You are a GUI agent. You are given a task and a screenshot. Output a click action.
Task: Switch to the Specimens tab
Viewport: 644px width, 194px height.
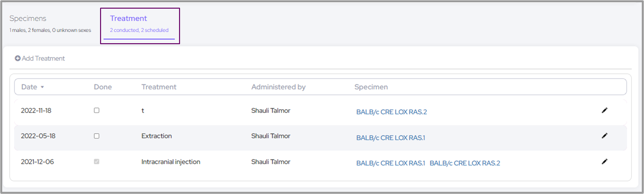(28, 19)
